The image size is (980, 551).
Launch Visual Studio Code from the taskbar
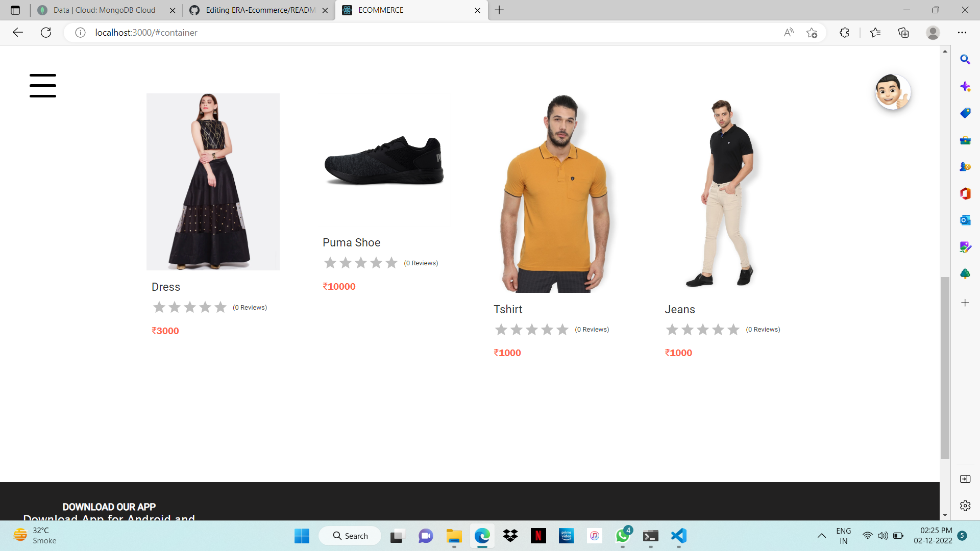click(678, 536)
